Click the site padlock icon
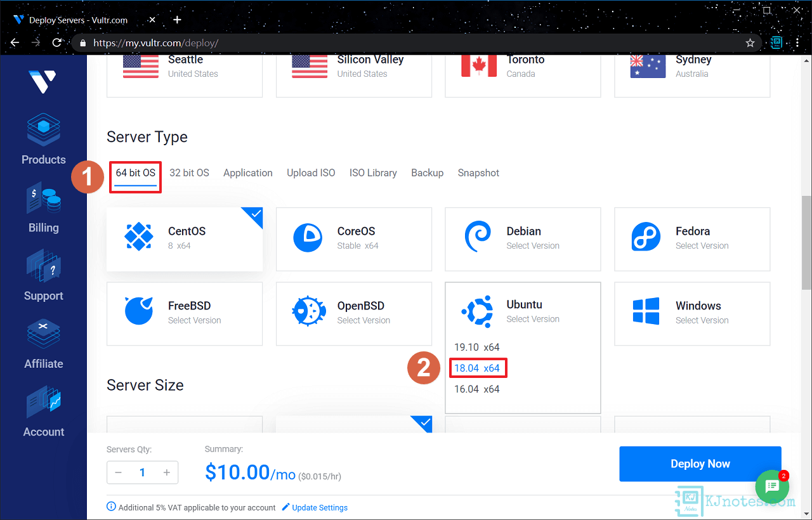 click(83, 43)
